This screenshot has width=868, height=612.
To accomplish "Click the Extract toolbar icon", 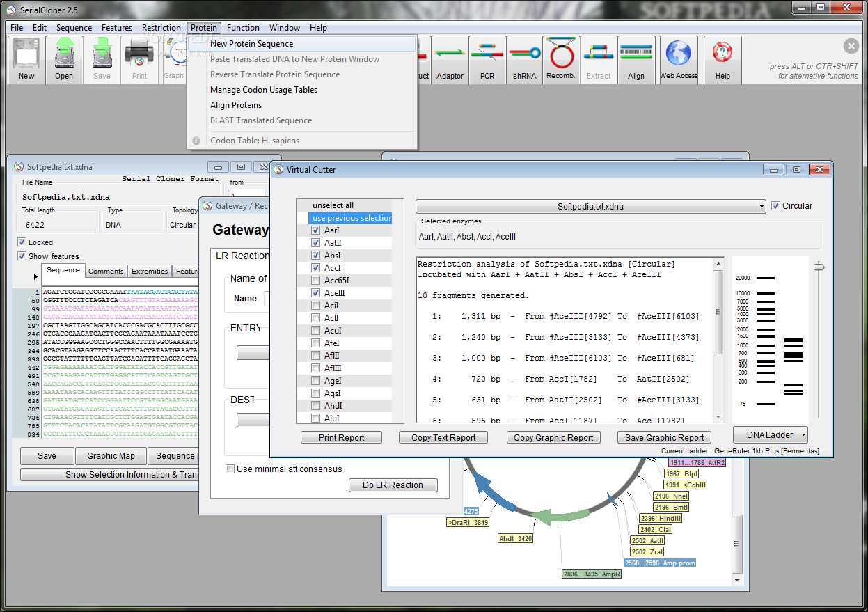I will click(x=599, y=60).
